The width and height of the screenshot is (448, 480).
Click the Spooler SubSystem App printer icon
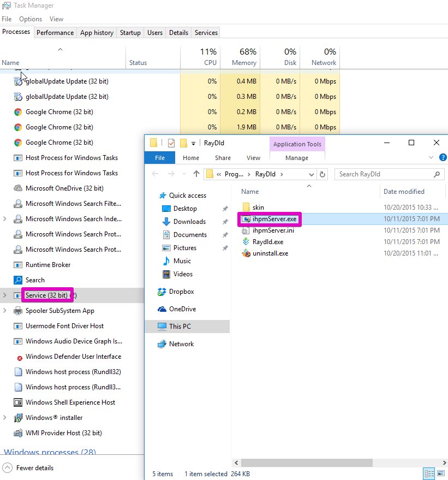[18, 311]
